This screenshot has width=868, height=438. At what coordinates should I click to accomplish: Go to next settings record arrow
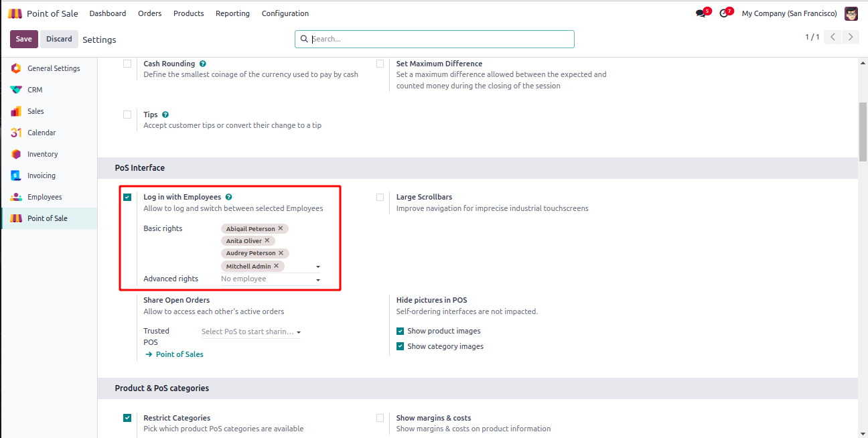pyautogui.click(x=851, y=38)
